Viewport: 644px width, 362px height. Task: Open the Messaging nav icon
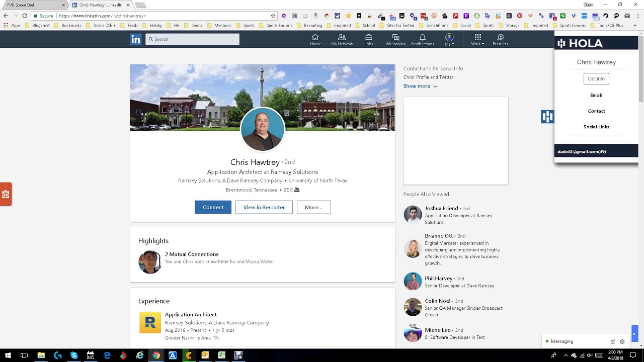(x=395, y=40)
